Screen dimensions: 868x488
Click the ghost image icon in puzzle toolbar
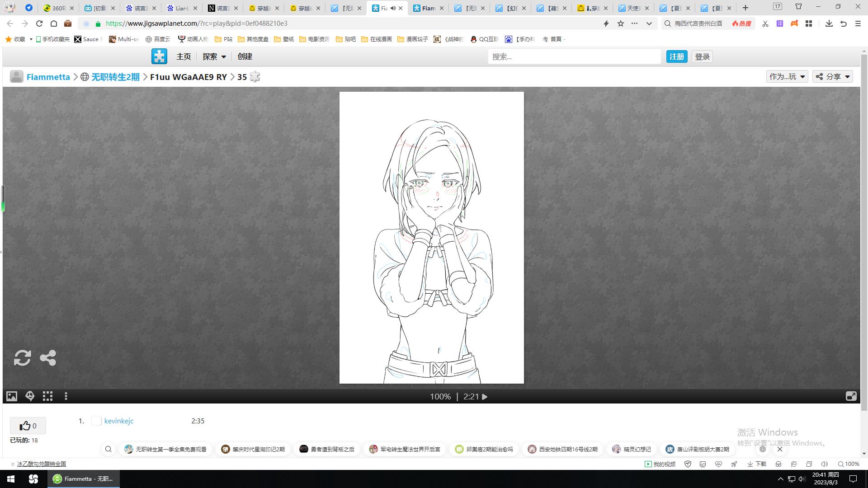[30, 396]
